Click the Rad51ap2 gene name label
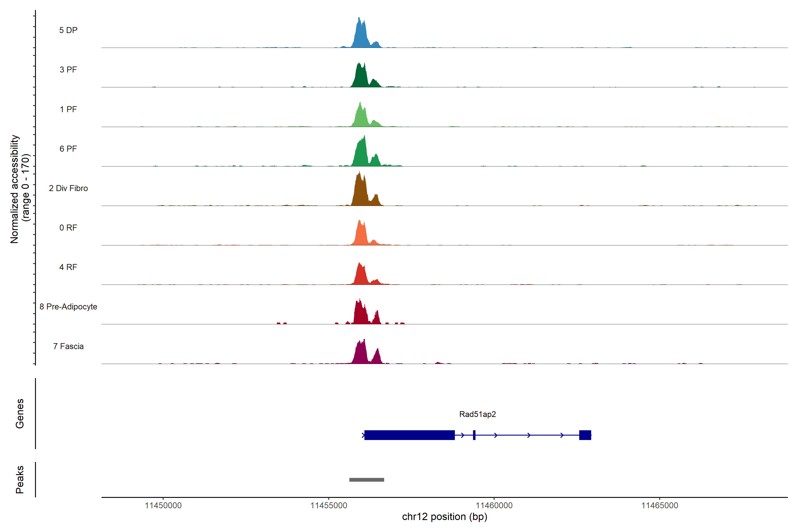Screen dimensions: 798x532 pos(477,414)
